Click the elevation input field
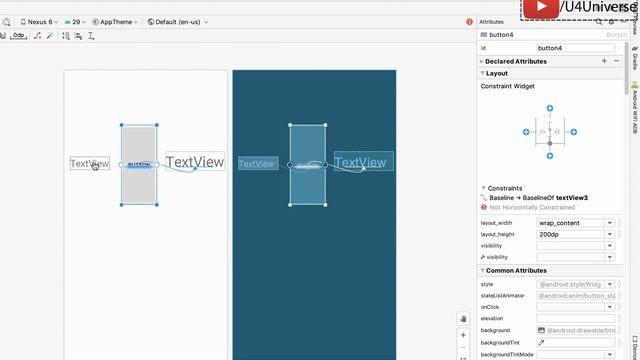The height and width of the screenshot is (360, 640). (576, 318)
